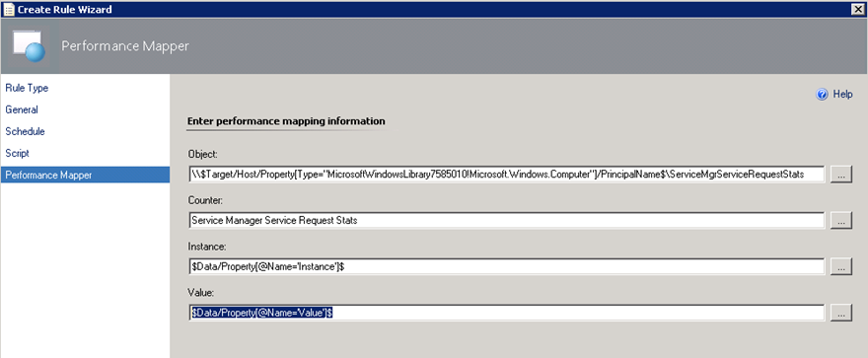Go to the Rule Type step

27,88
